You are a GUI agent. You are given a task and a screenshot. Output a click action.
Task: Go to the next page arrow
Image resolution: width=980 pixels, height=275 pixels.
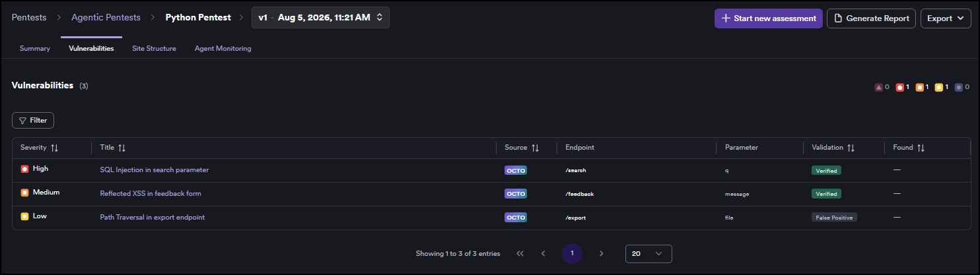(601, 253)
